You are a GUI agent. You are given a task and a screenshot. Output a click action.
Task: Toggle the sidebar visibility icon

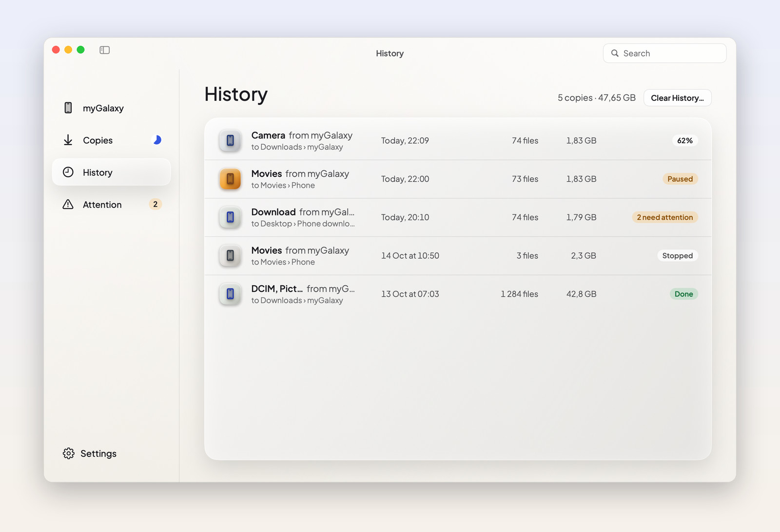pyautogui.click(x=104, y=50)
